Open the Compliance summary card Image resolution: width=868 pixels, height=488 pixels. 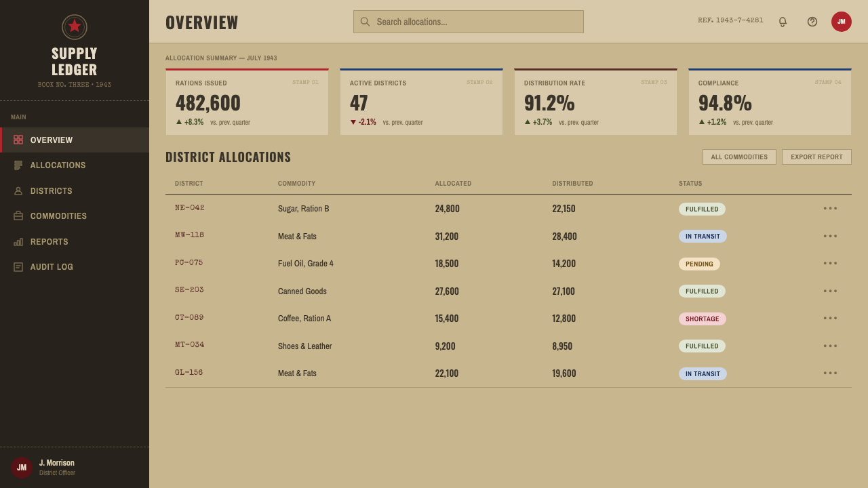tap(770, 102)
